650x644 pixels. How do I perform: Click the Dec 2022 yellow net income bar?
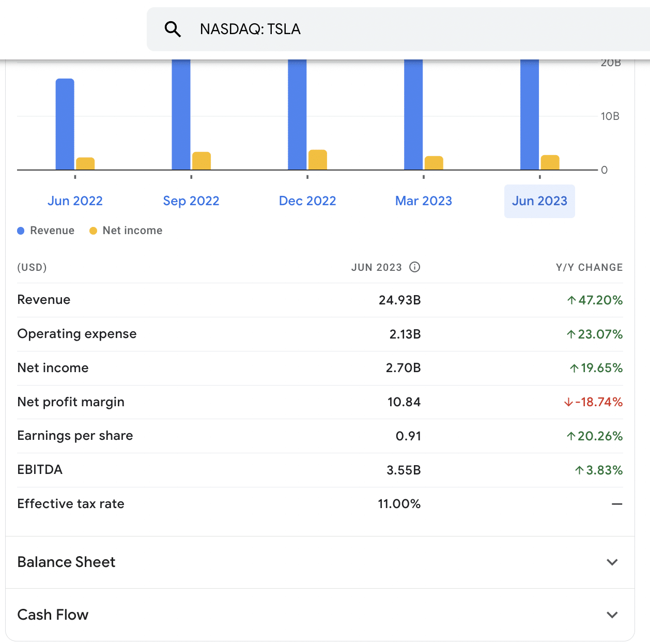tap(318, 160)
